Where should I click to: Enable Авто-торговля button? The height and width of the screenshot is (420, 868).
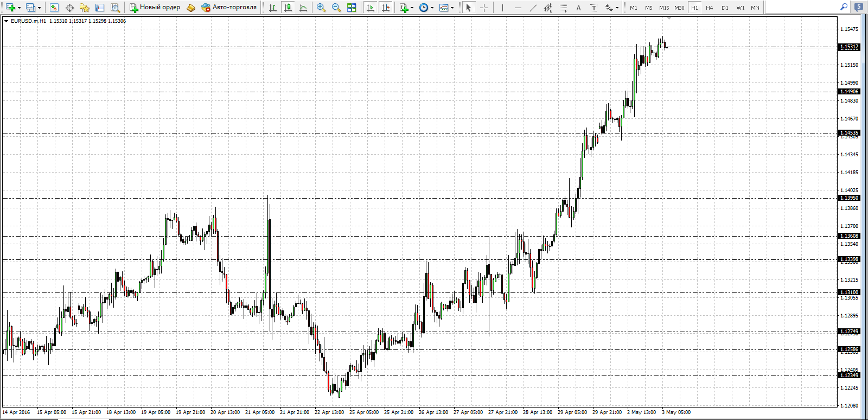coord(228,8)
